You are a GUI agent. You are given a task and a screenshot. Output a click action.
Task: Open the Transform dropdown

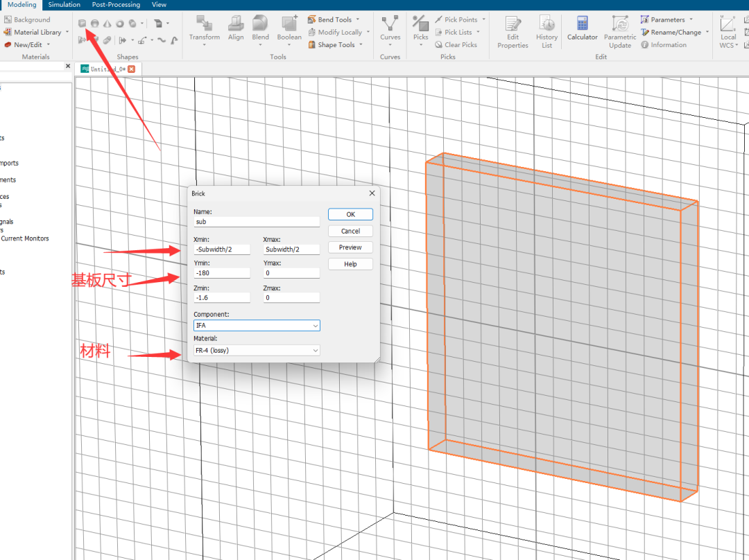pyautogui.click(x=205, y=45)
